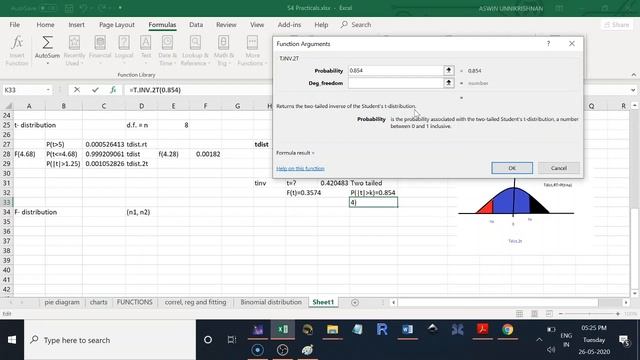Click OK in Function Arguments dialog
The width and height of the screenshot is (640, 360).
pyautogui.click(x=512, y=168)
